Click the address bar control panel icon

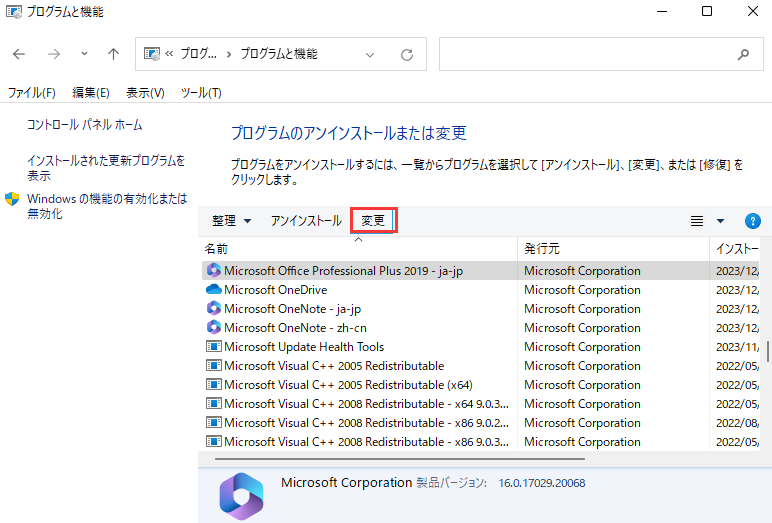pos(152,54)
